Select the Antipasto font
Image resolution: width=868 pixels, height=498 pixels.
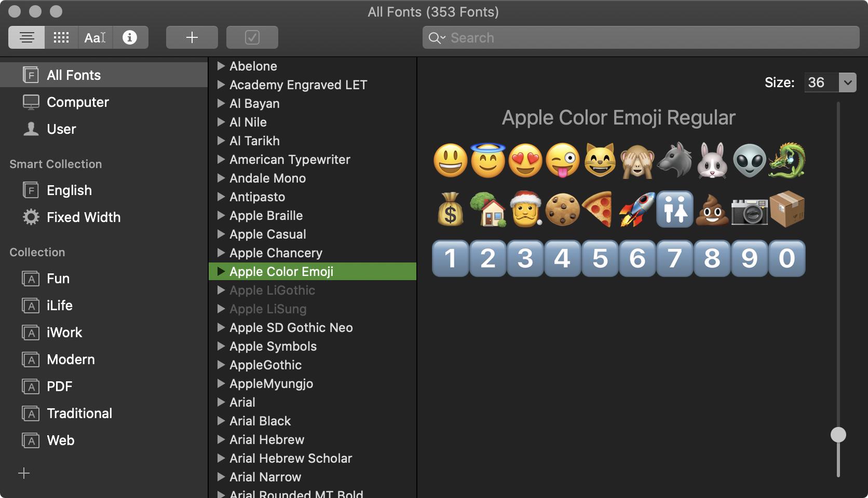pyautogui.click(x=313, y=197)
